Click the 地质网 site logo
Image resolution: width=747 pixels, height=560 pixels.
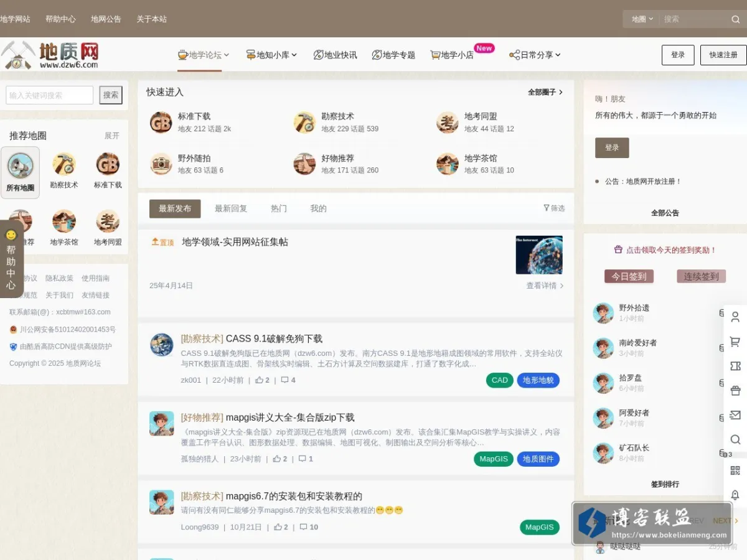tap(50, 55)
